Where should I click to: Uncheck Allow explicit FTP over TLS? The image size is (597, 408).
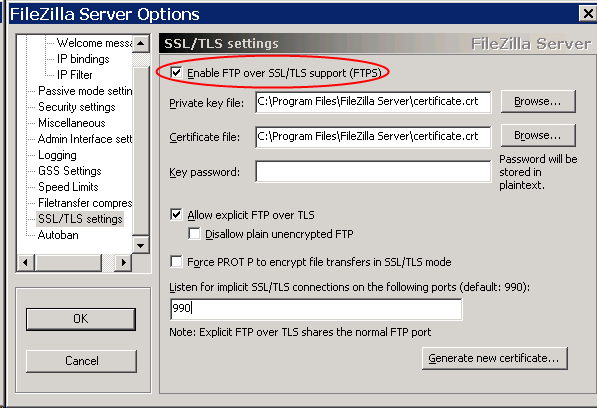click(x=176, y=215)
